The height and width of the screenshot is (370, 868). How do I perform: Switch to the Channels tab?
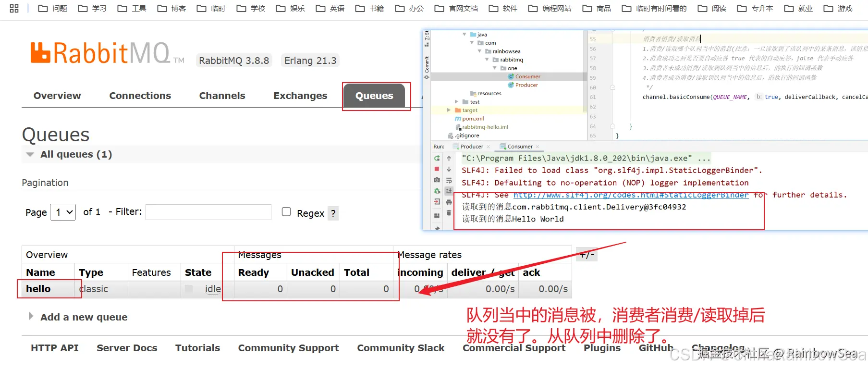[x=222, y=96]
